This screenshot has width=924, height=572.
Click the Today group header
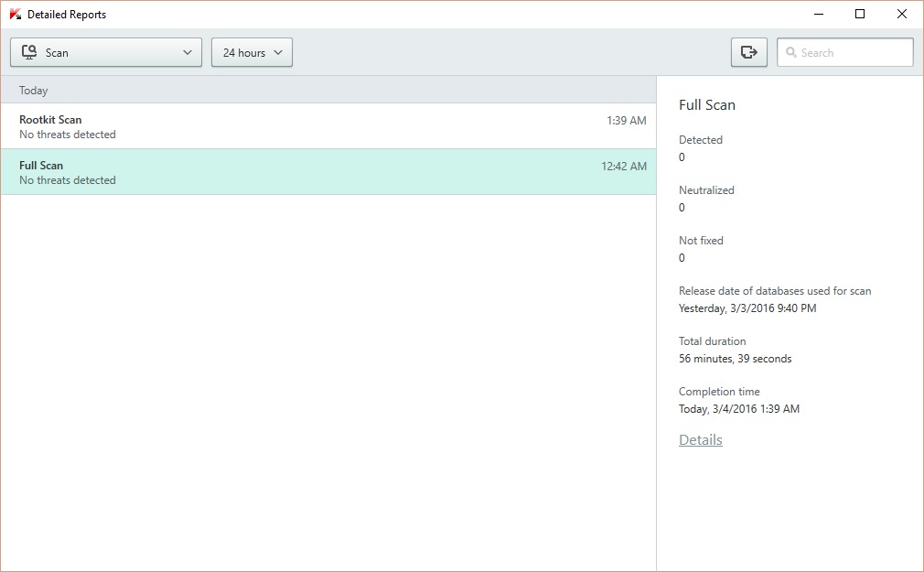(34, 91)
